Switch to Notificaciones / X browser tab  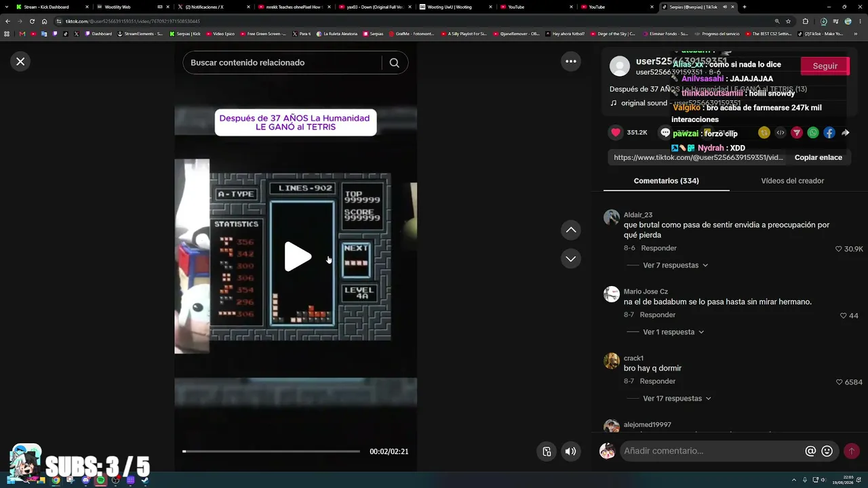pos(212,7)
